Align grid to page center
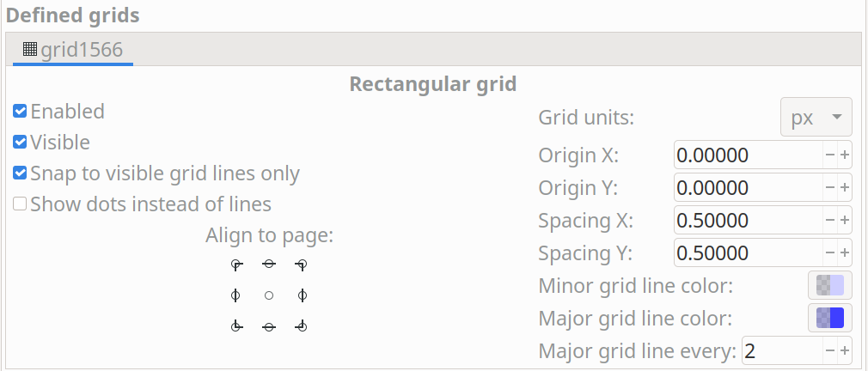The image size is (868, 371). click(x=269, y=295)
